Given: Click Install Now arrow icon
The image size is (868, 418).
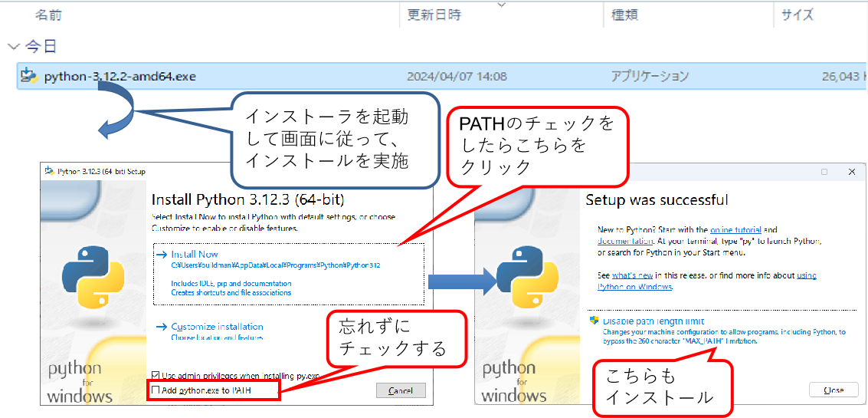Looking at the screenshot, I should point(161,255).
